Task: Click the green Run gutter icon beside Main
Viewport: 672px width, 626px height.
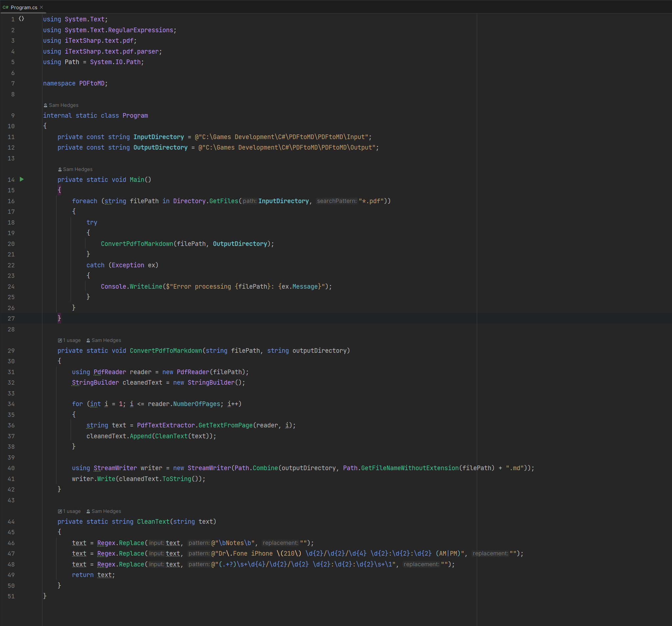Action: pyautogui.click(x=22, y=179)
